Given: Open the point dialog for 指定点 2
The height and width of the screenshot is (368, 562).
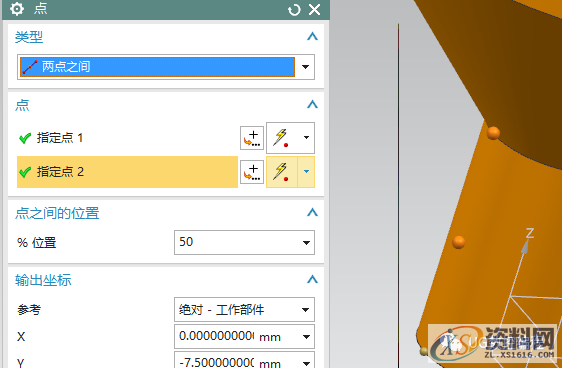Looking at the screenshot, I should pyautogui.click(x=252, y=172).
